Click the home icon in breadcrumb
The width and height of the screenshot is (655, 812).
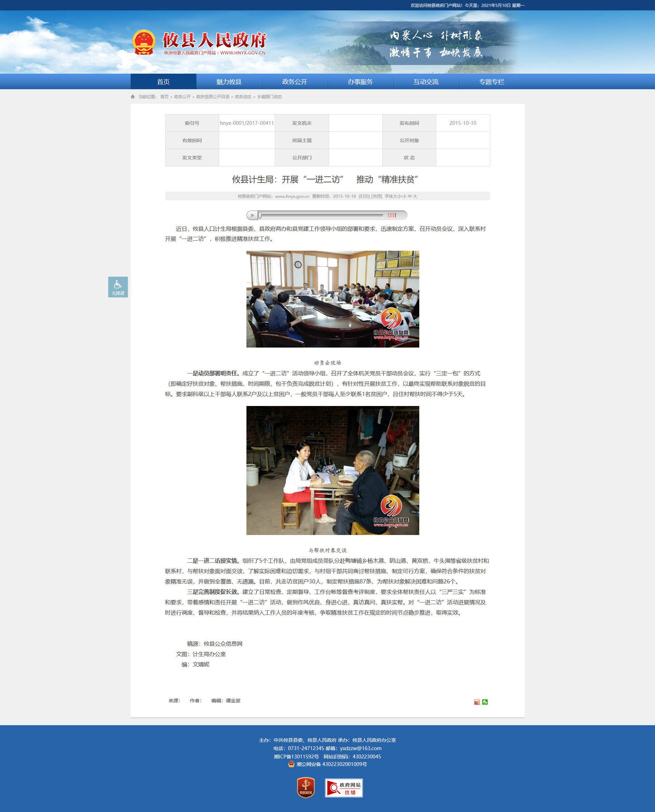coord(133,96)
